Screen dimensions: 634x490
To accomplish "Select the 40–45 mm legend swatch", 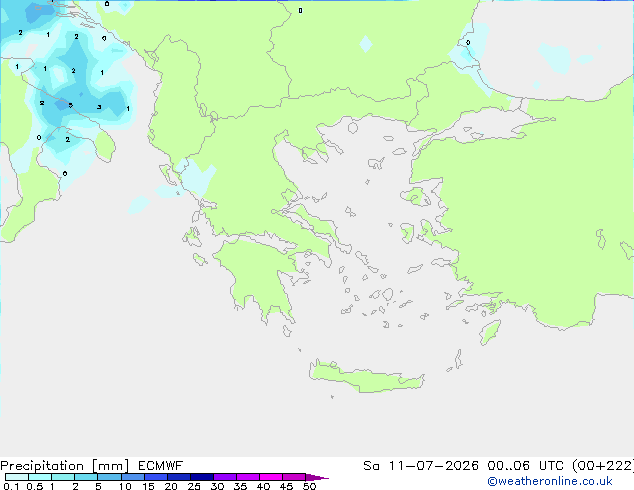I will click(271, 477).
